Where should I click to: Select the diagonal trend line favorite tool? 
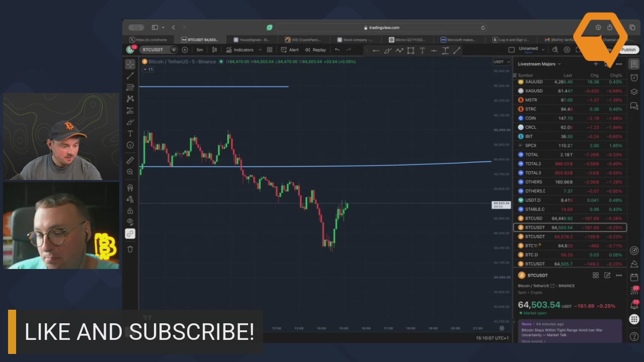click(457, 50)
